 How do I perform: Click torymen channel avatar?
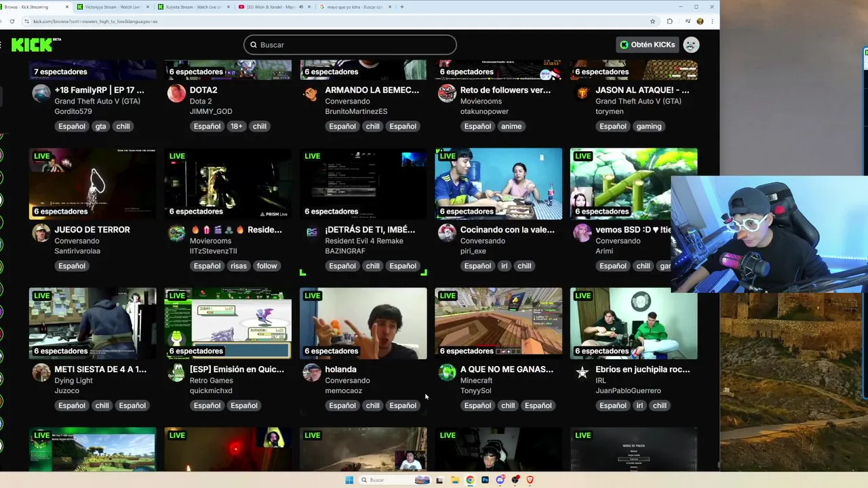click(583, 94)
